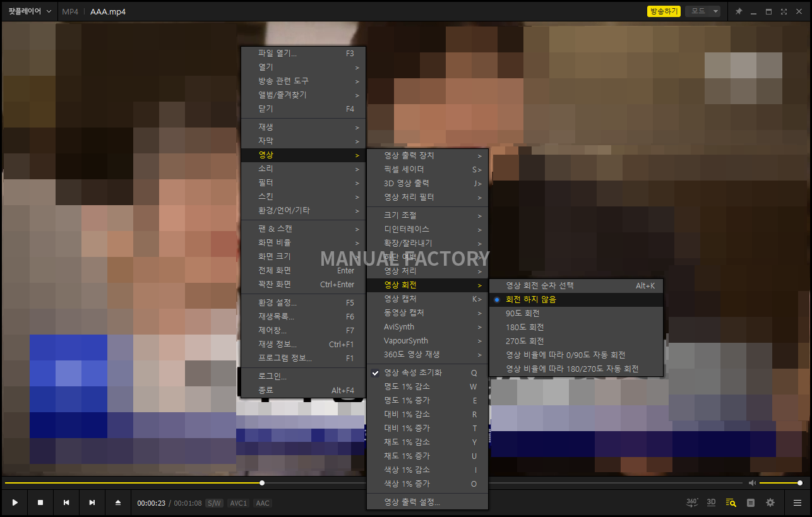Toggle the 3D output icon
This screenshot has width=812, height=517.
(x=711, y=502)
